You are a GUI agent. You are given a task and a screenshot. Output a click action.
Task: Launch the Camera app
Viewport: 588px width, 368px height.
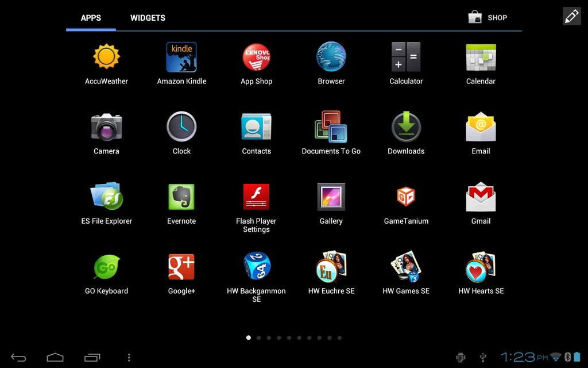point(106,127)
